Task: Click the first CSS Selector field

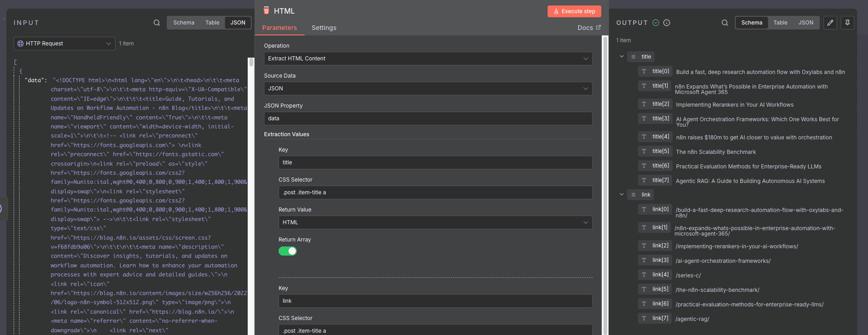Action: [x=435, y=192]
